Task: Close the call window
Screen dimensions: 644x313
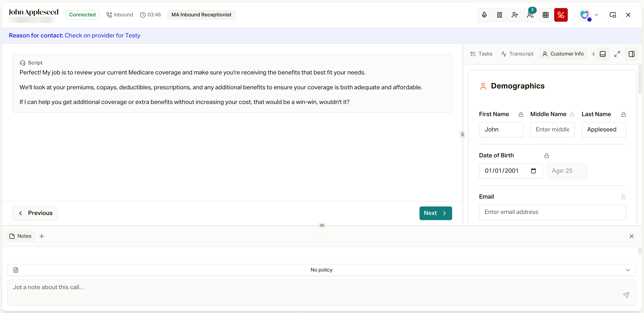Action: pyautogui.click(x=628, y=15)
